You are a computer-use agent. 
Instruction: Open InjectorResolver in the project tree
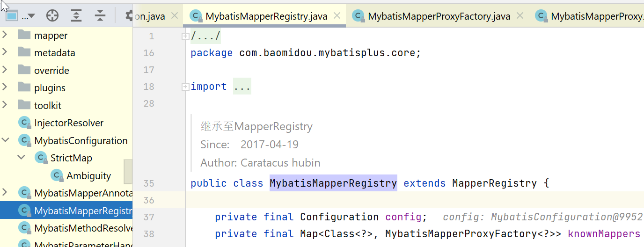[69, 123]
